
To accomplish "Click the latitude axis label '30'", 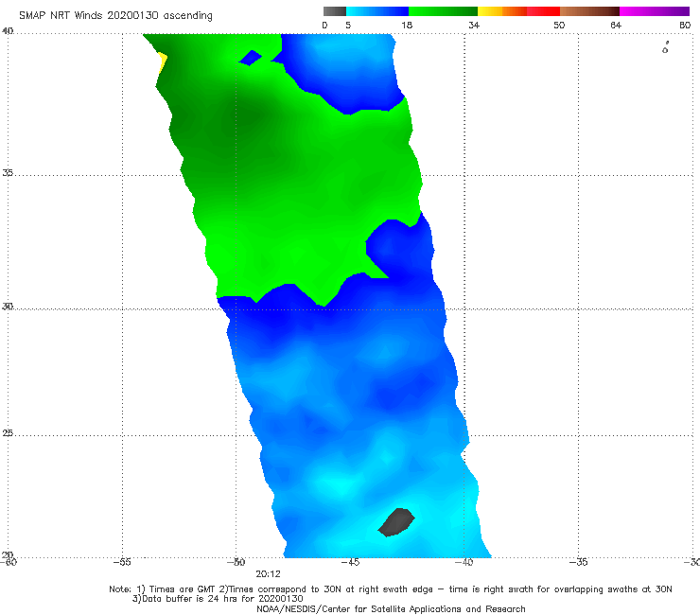I will coord(8,307).
